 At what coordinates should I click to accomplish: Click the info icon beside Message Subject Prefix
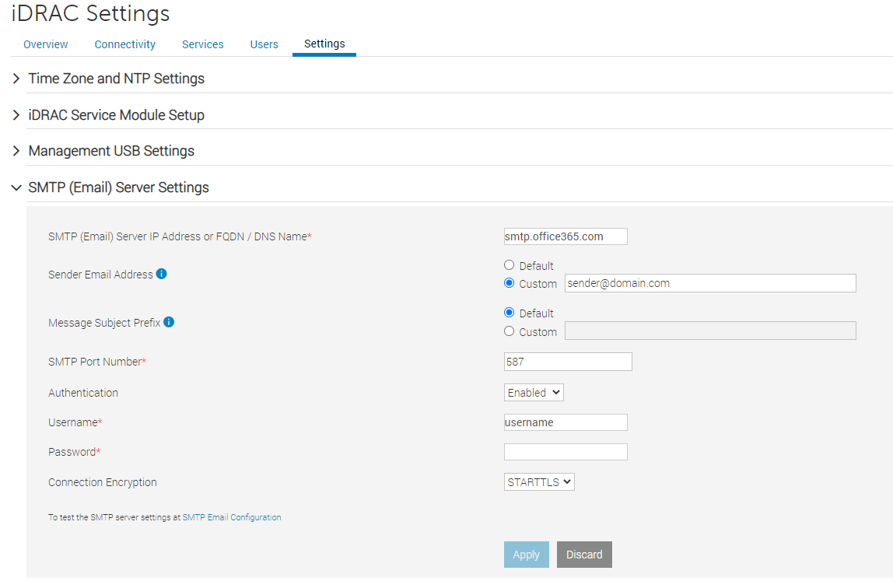pos(169,321)
